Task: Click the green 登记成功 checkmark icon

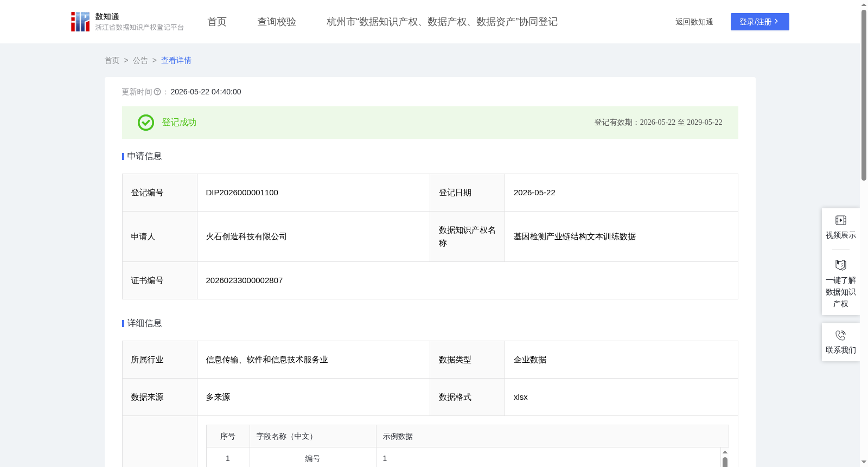Action: [x=146, y=123]
